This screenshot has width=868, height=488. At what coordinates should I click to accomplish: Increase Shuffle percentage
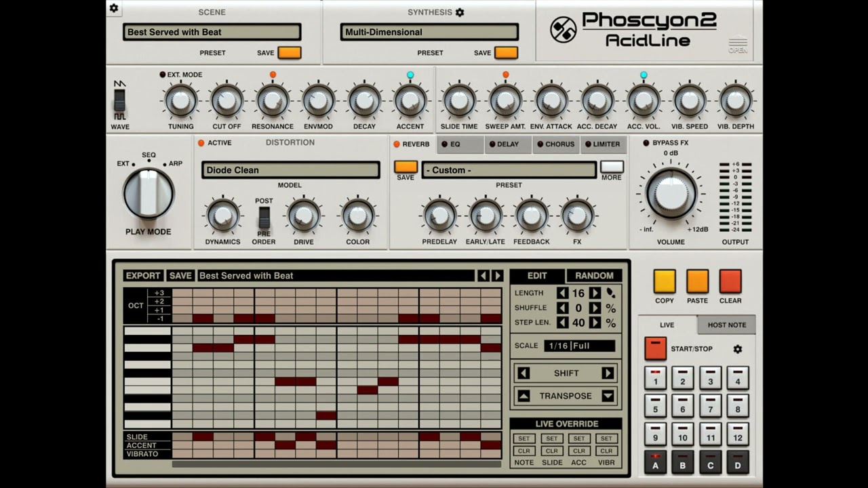tap(595, 308)
